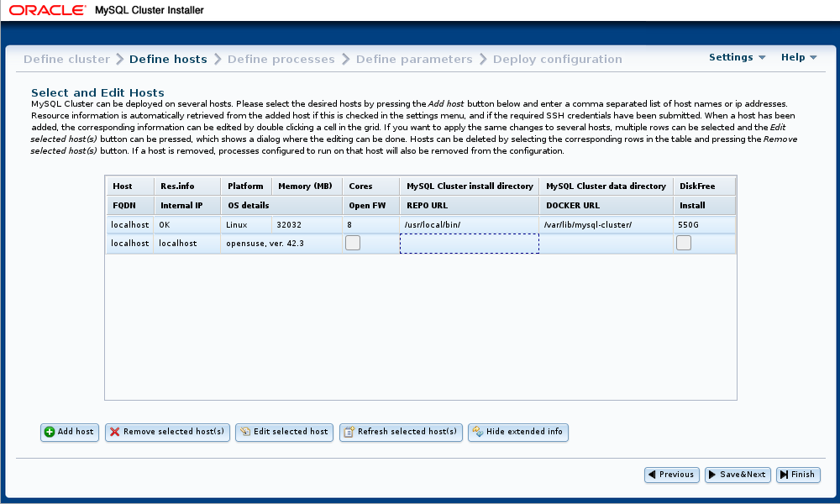Click the Save&Next arrow icon
The width and height of the screenshot is (840, 504).
click(712, 475)
